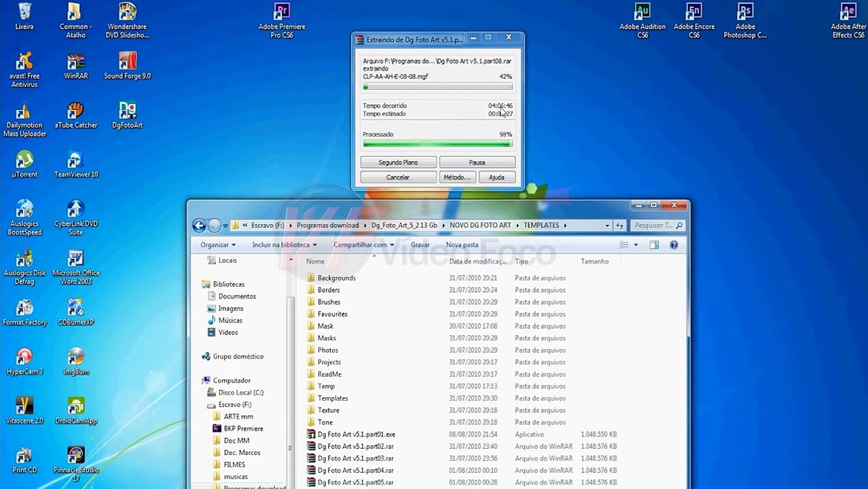Screen dimensions: 868x489
Task: Click Gravar in Explorer toolbar
Action: point(420,244)
